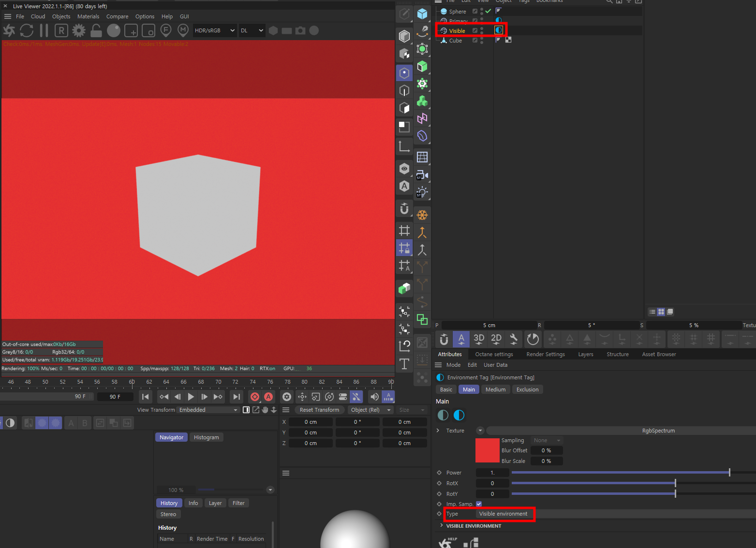The image size is (756, 548).
Task: Open the Cloud menu in Live Viewer
Action: click(38, 16)
